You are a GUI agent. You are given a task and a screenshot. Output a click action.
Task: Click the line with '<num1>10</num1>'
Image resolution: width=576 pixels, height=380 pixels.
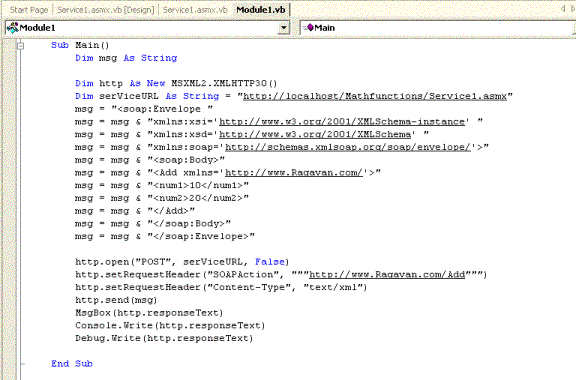pos(162,186)
